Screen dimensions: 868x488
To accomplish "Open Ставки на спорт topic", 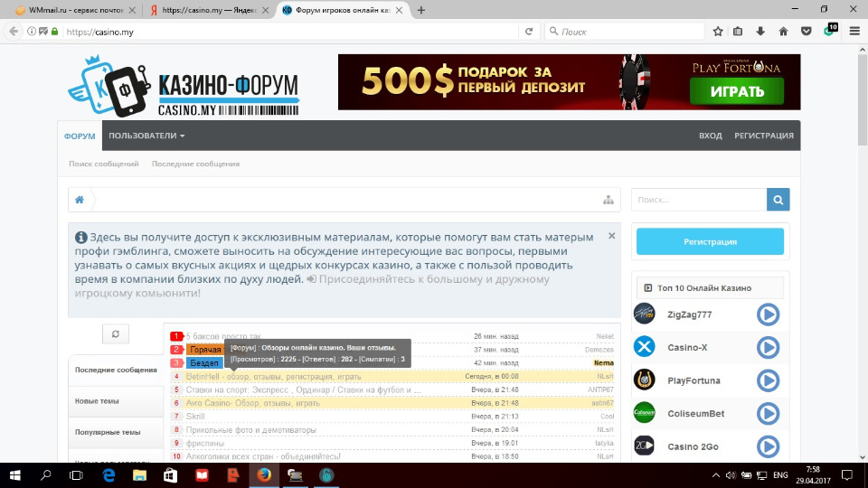I will [x=304, y=389].
